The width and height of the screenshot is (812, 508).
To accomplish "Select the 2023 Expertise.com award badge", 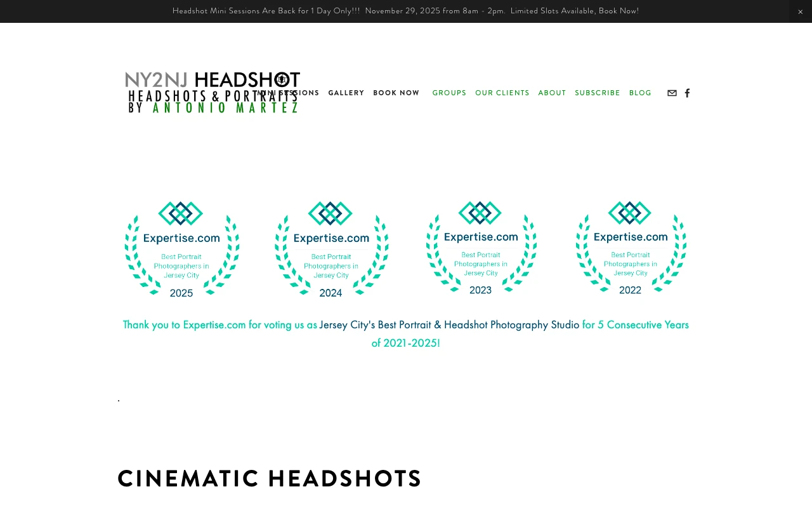I will point(481,248).
